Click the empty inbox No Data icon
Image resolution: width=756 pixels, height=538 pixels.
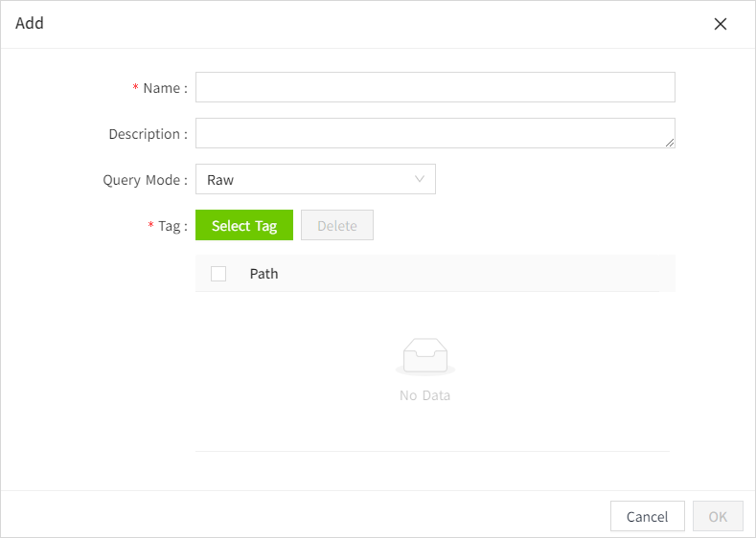tap(424, 356)
